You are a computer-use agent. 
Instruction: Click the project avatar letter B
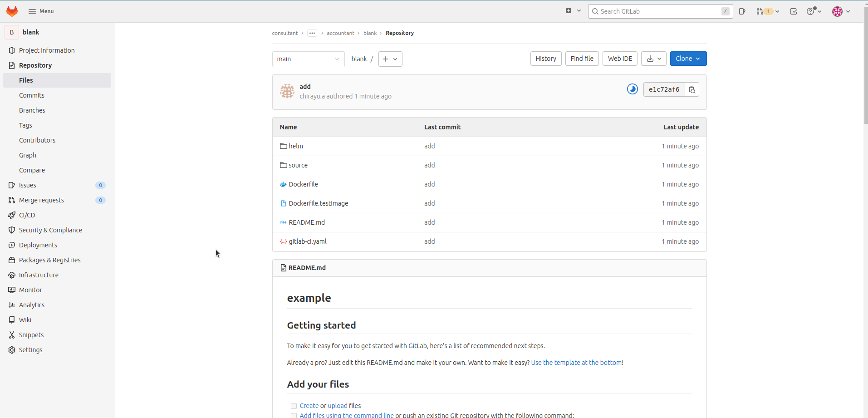click(x=12, y=32)
